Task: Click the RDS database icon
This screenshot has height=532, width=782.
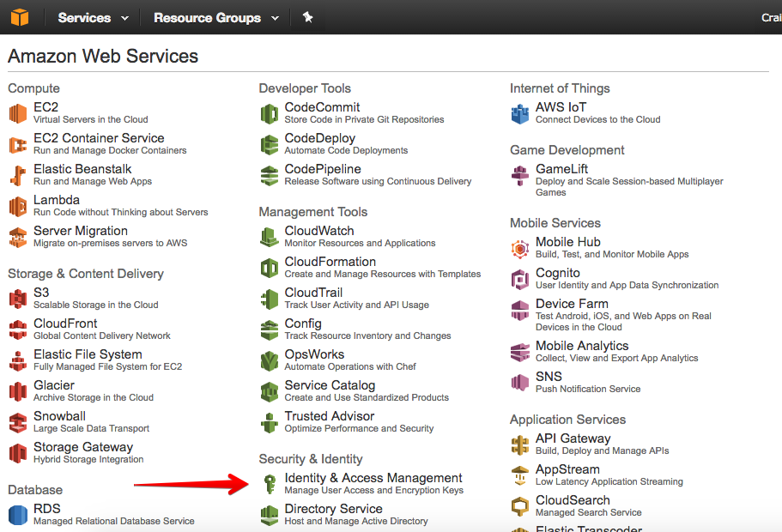Action: click(x=18, y=515)
